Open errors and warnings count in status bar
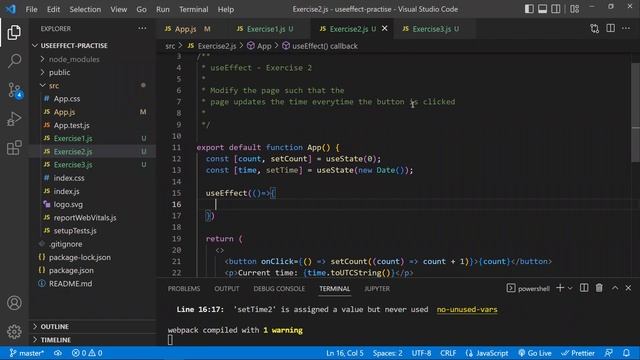The height and width of the screenshot is (360, 640). (87, 353)
